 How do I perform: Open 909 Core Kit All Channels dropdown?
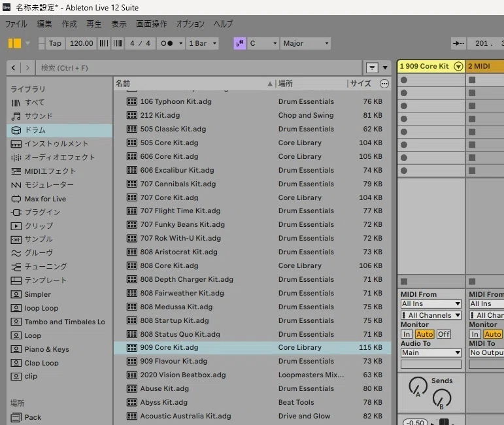click(431, 315)
